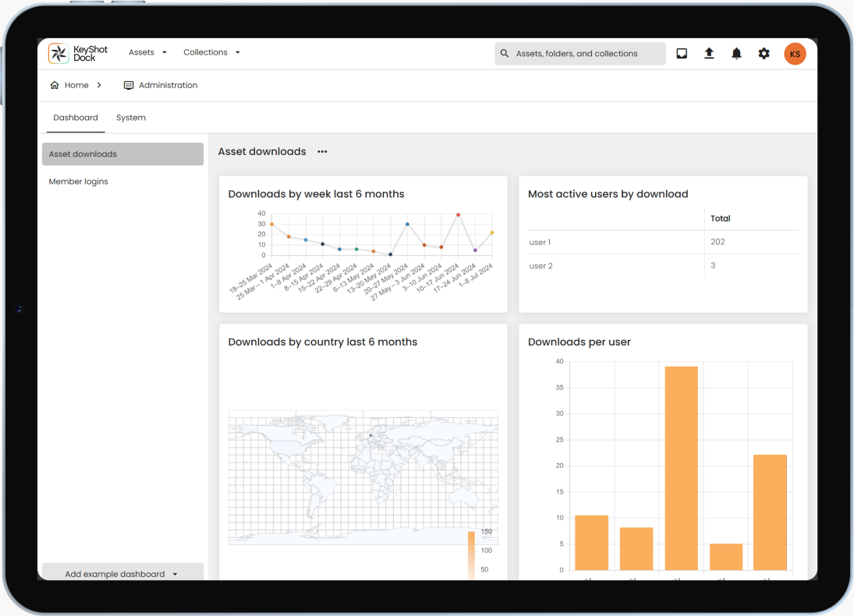The height and width of the screenshot is (616, 854).
Task: Click the search field for assets
Action: (x=585, y=54)
